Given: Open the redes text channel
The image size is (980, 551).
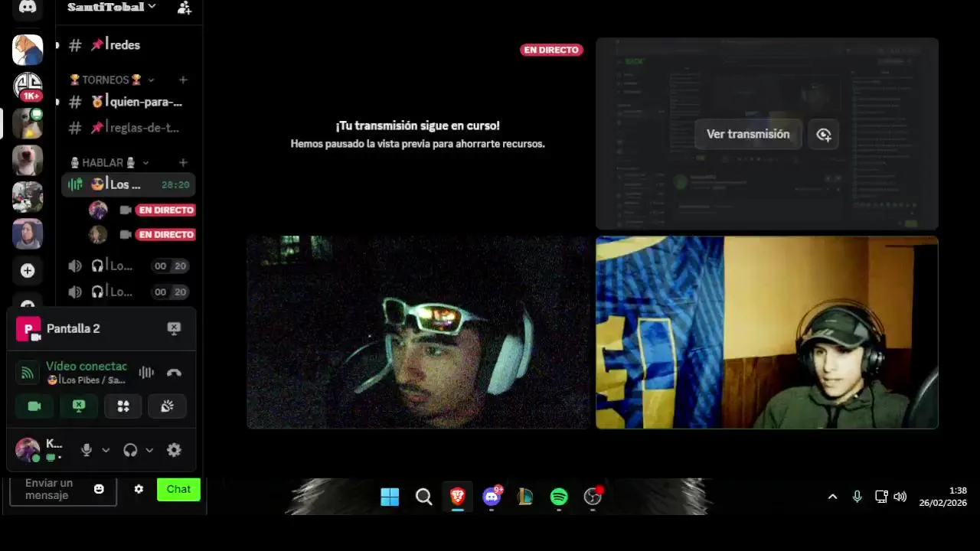Looking at the screenshot, I should (x=129, y=45).
